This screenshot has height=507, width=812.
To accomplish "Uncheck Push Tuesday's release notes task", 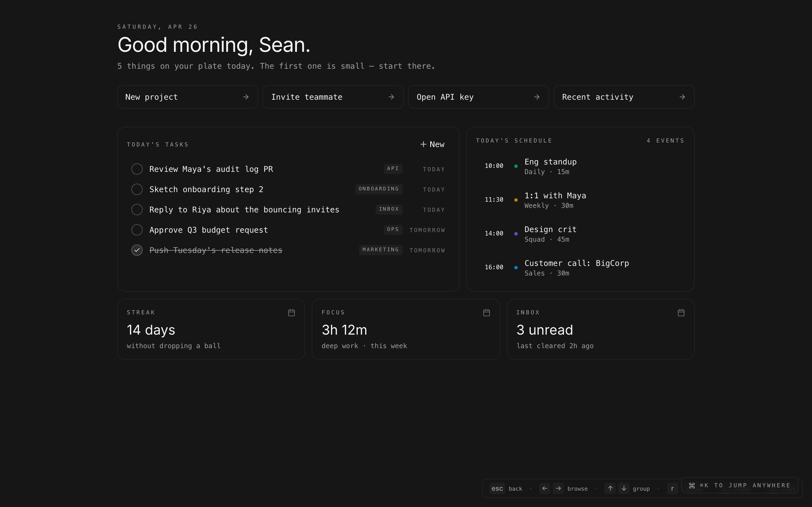I will [137, 250].
